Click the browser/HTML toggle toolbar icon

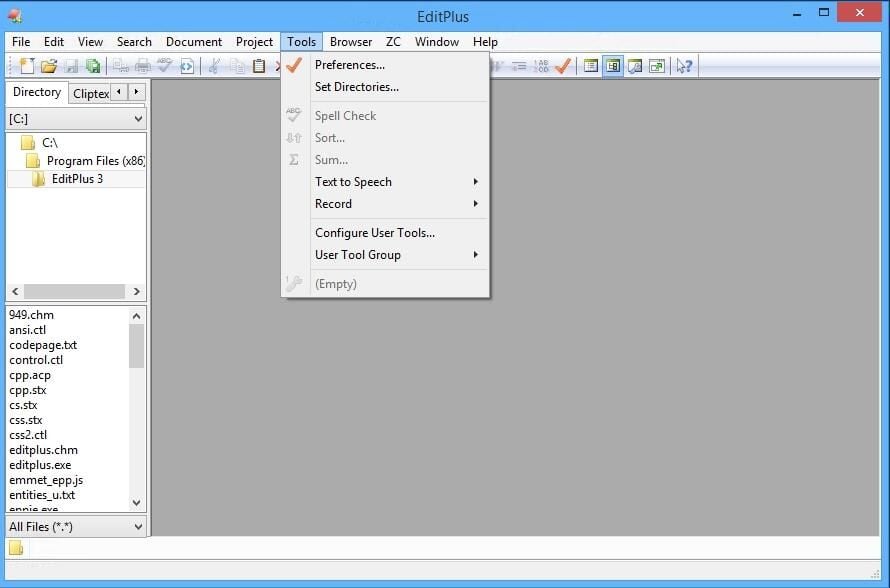[x=187, y=66]
